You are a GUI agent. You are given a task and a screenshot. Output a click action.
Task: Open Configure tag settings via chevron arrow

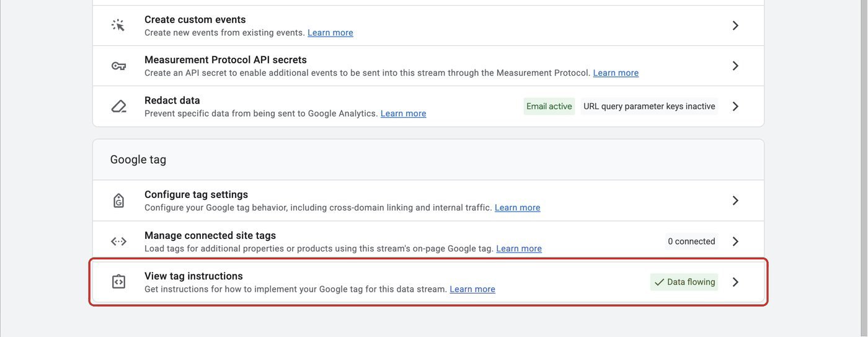[x=735, y=200]
